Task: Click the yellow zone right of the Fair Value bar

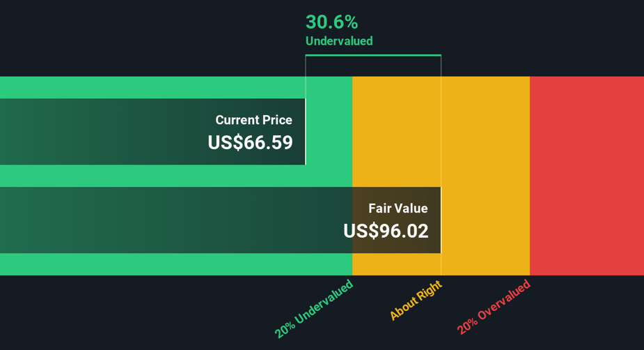Action: click(x=485, y=176)
